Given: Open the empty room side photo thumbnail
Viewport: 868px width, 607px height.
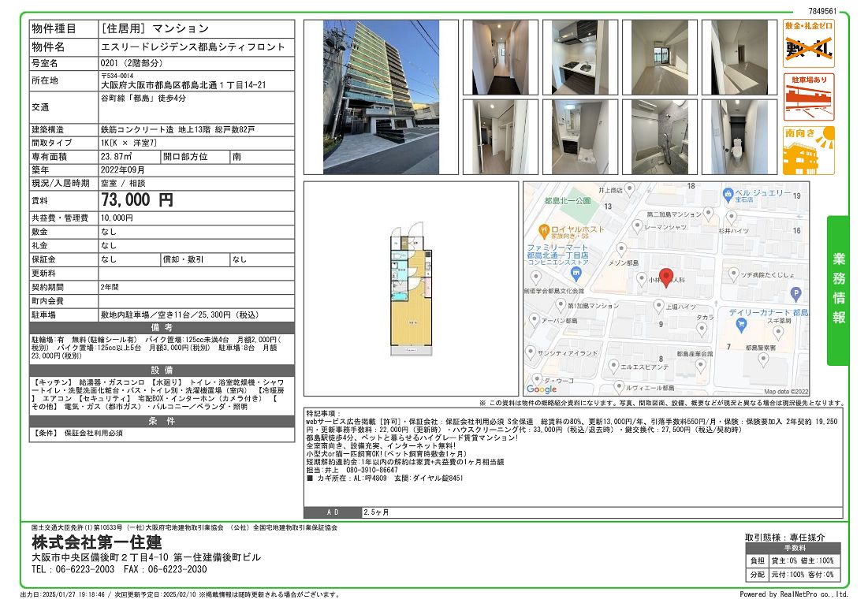Looking at the screenshot, I should click(739, 58).
